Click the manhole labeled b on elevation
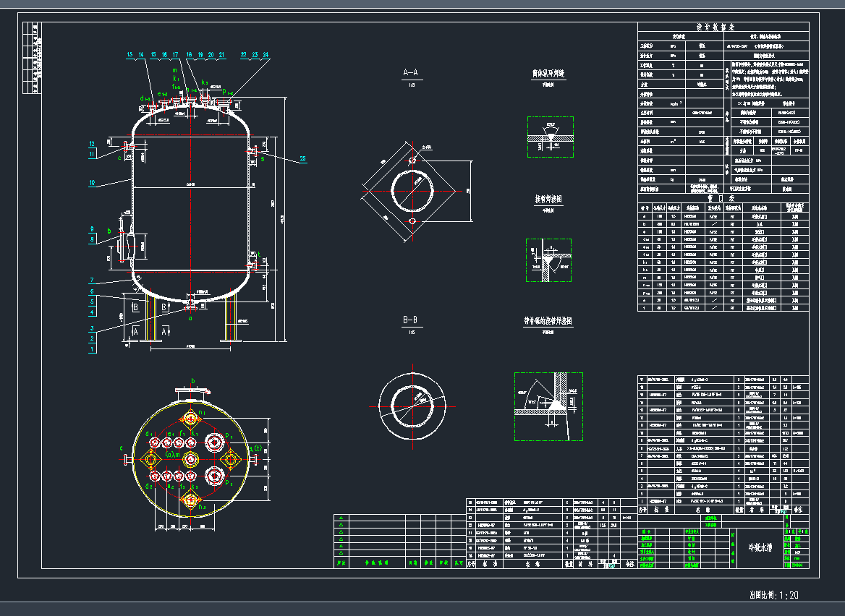845x616 pixels. tap(131, 246)
